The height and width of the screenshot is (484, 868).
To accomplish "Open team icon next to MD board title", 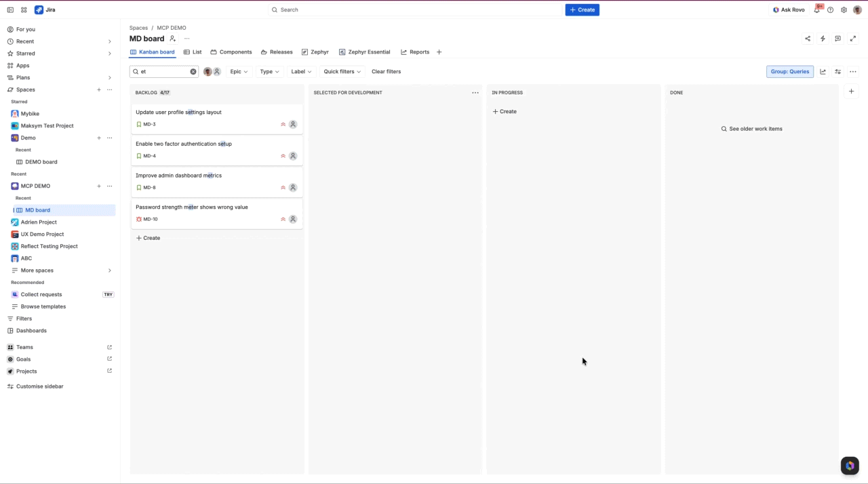I will 173,39.
